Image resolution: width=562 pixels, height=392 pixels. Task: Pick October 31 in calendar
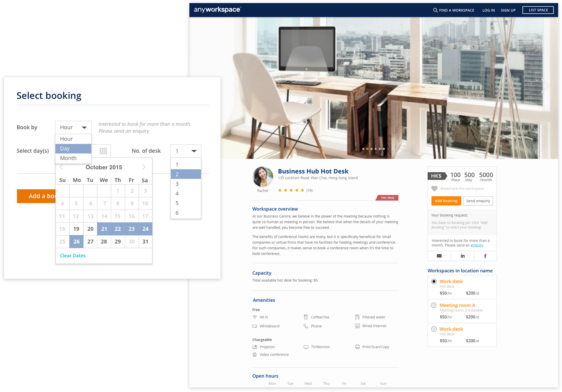click(145, 242)
